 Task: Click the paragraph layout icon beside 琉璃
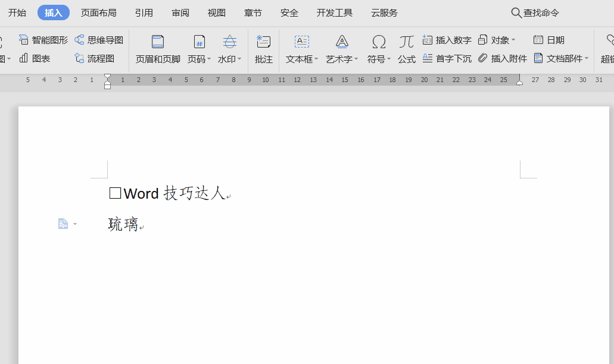[63, 224]
